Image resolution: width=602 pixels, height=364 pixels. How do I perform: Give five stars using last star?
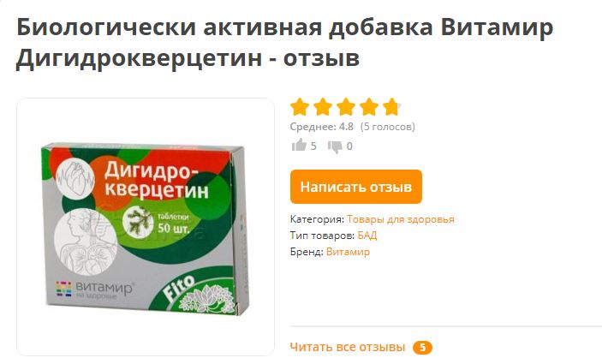392,107
